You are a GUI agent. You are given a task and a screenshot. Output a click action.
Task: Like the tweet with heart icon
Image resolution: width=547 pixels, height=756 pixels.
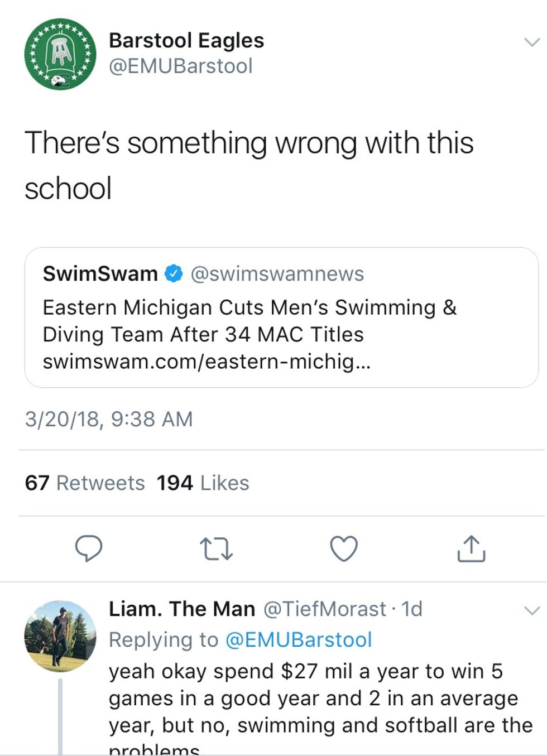pos(344,548)
